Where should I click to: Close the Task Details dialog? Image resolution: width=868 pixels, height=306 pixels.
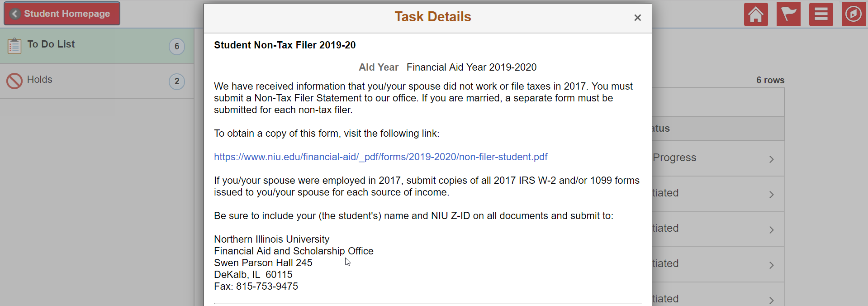[637, 18]
